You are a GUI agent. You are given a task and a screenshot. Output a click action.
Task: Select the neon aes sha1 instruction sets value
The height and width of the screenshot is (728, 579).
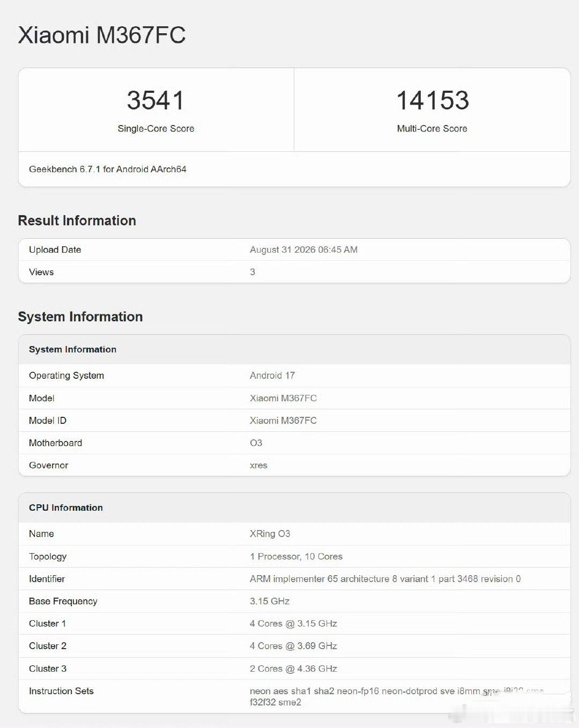(x=397, y=696)
